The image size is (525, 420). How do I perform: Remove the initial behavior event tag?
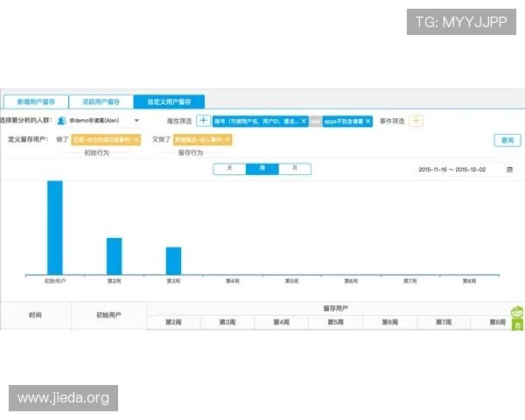[136, 139]
